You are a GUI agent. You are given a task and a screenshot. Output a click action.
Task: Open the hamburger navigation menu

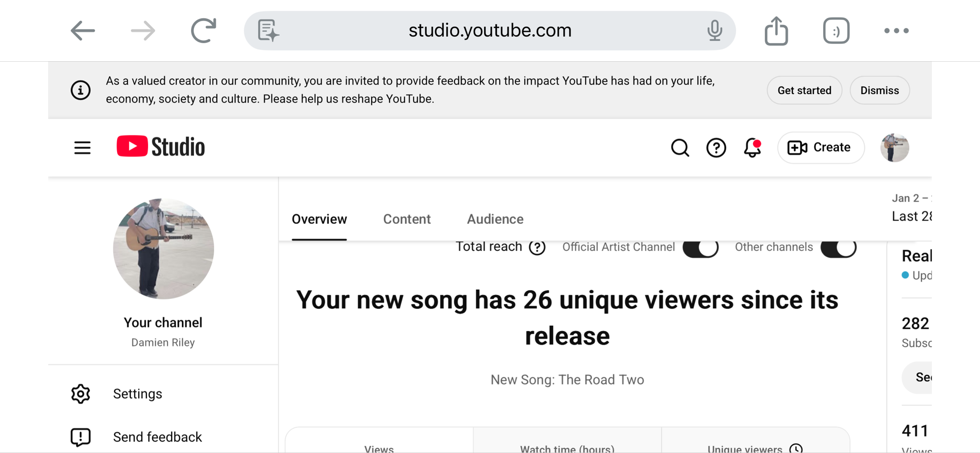click(82, 148)
